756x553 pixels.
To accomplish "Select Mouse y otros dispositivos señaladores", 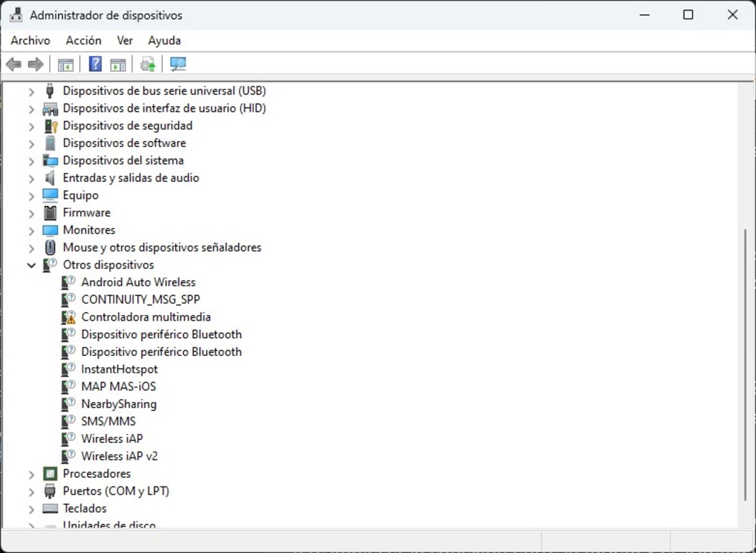I will (162, 247).
